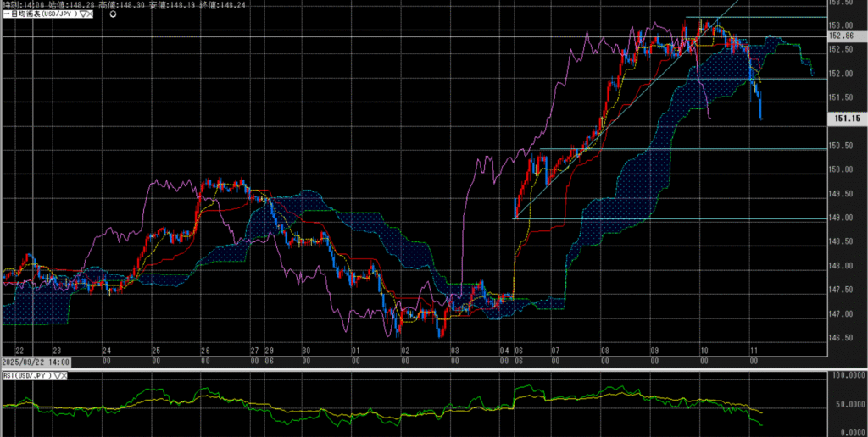868x437 pixels.
Task: Click the 147.00 label on price axis
Action: [x=840, y=314]
